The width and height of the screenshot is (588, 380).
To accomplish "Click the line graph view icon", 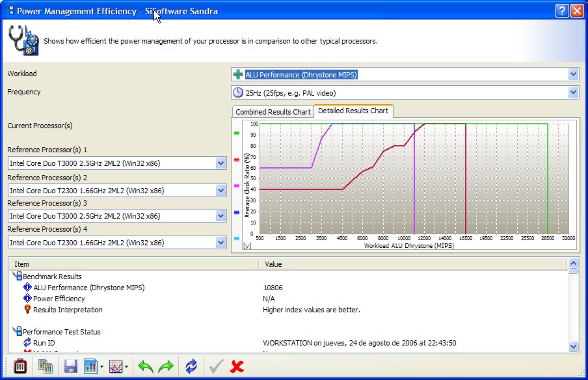I will [x=116, y=366].
